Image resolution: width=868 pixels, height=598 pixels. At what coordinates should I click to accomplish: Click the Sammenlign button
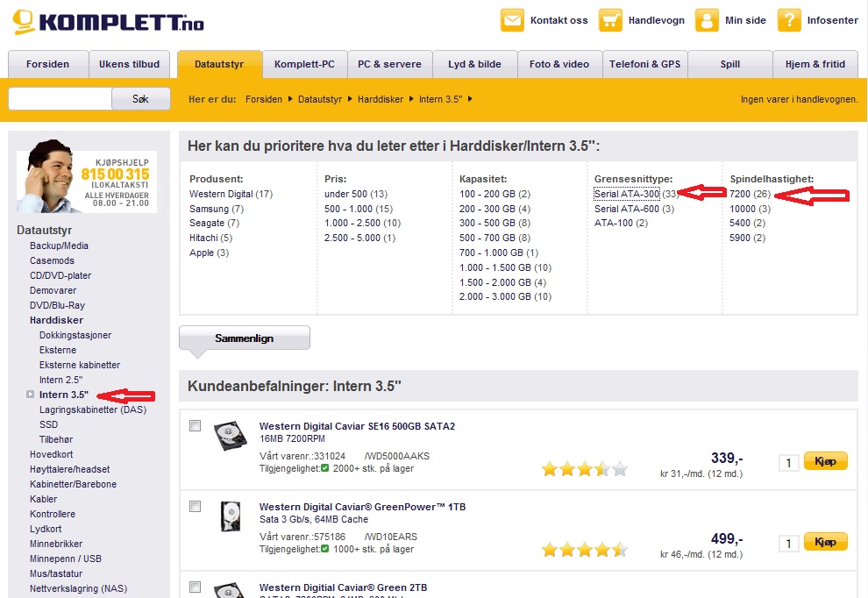tap(244, 338)
